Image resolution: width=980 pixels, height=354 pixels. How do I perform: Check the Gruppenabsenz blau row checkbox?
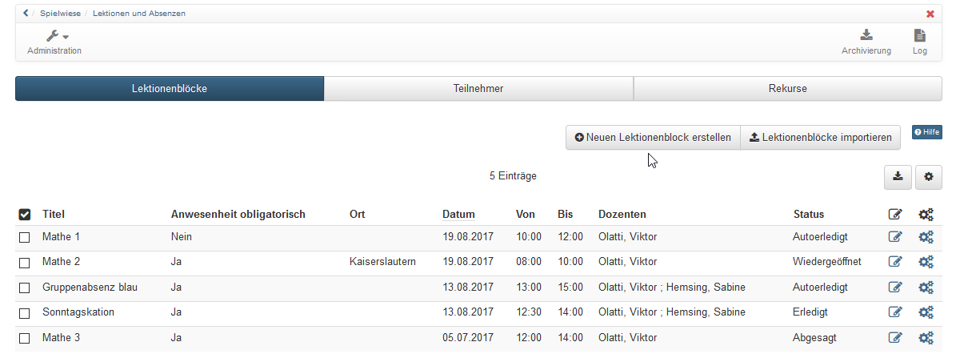24,288
